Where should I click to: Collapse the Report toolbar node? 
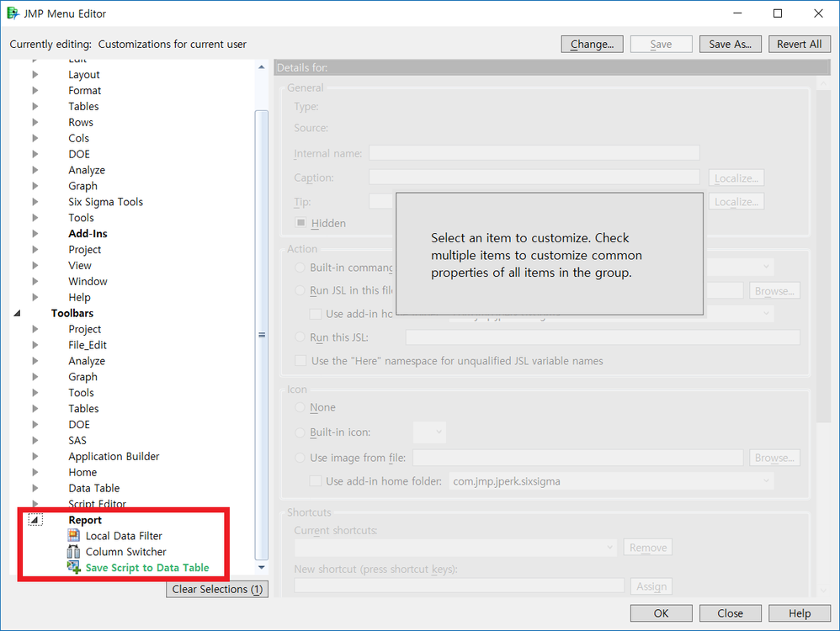[x=35, y=520]
